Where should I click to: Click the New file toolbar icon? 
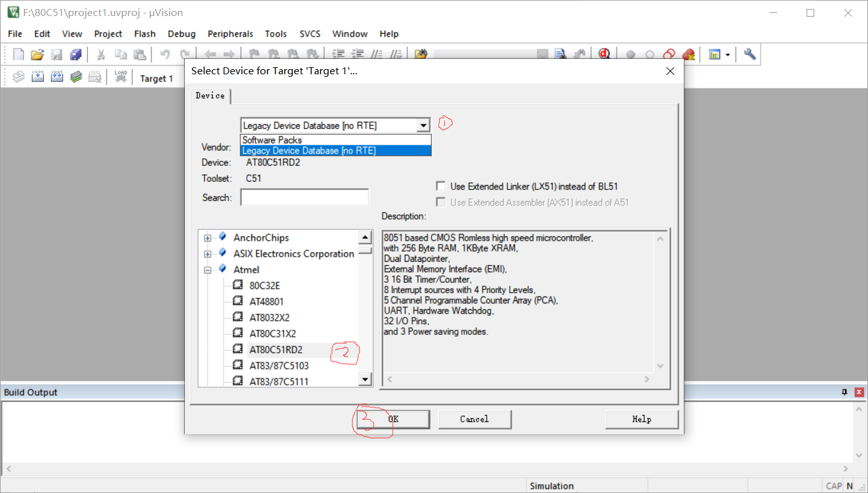coord(19,54)
